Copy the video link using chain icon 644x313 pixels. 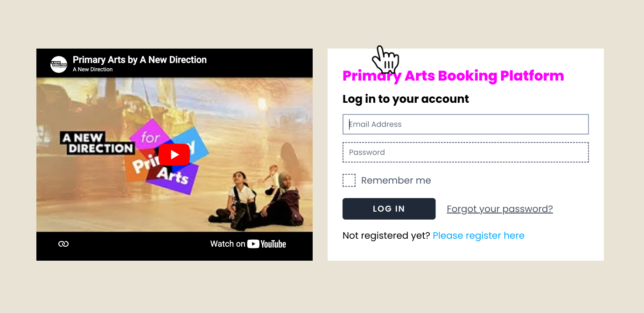[63, 244]
